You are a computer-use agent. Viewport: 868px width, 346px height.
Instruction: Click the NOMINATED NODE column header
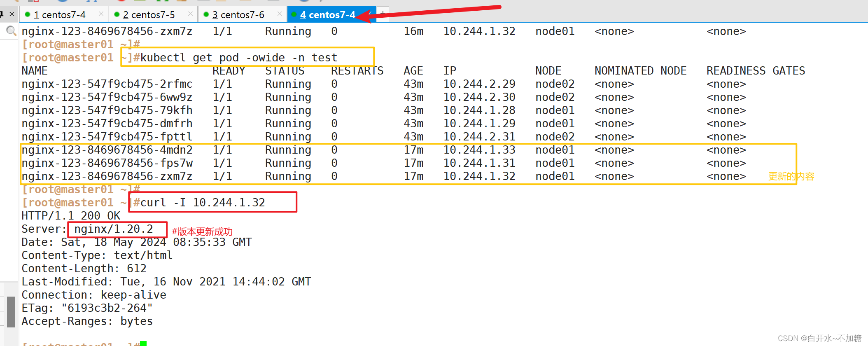click(641, 71)
